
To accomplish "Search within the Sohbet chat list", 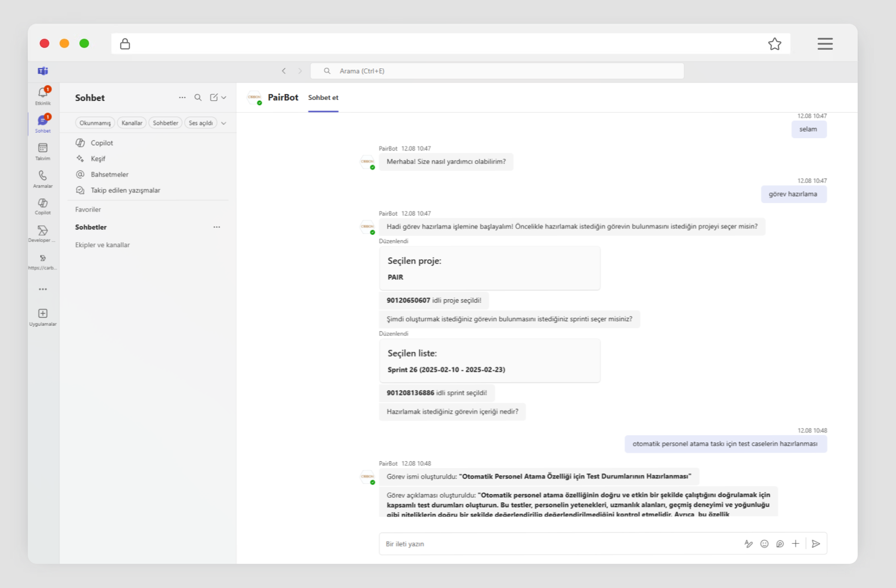I will [x=198, y=98].
